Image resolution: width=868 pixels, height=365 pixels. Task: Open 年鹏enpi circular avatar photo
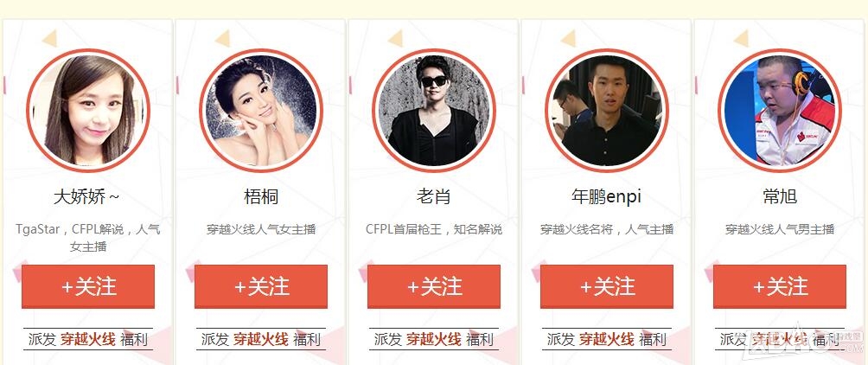[x=607, y=110]
